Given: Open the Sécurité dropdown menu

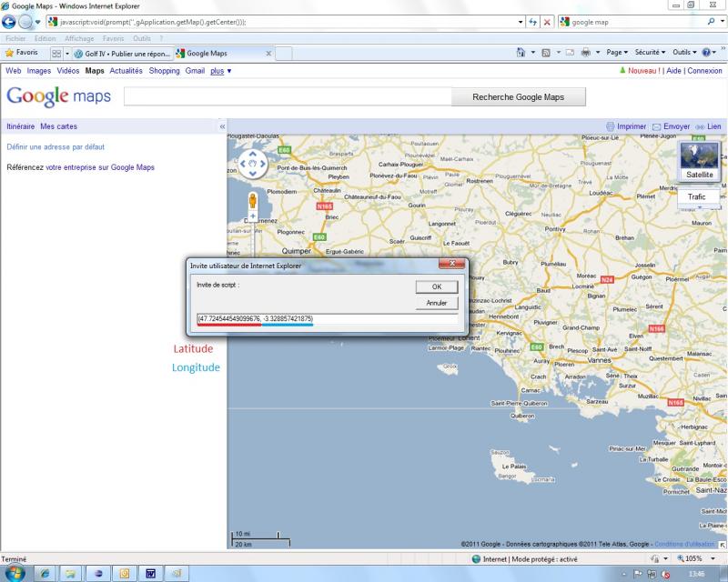Looking at the screenshot, I should click(x=650, y=53).
